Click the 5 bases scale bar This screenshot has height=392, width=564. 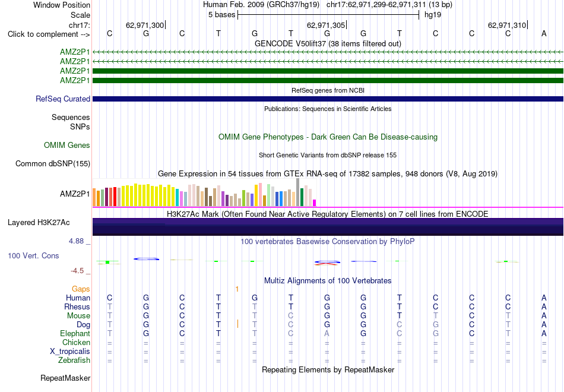tap(328, 15)
